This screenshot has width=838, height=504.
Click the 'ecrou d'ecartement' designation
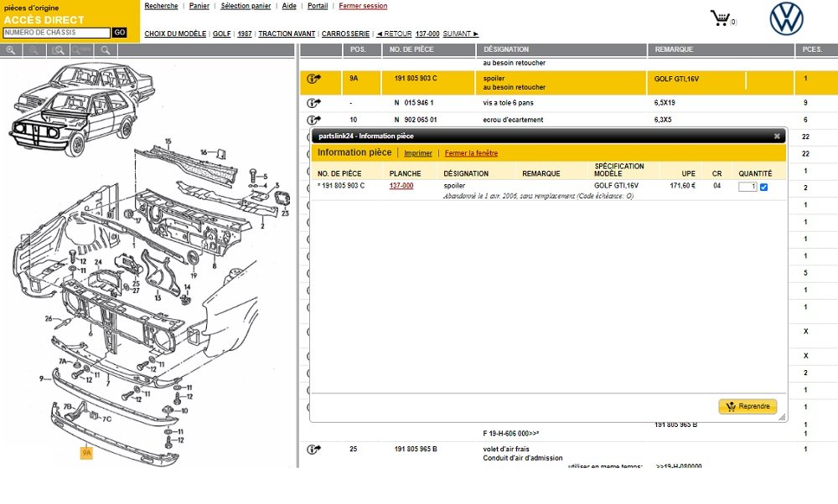pos(513,120)
